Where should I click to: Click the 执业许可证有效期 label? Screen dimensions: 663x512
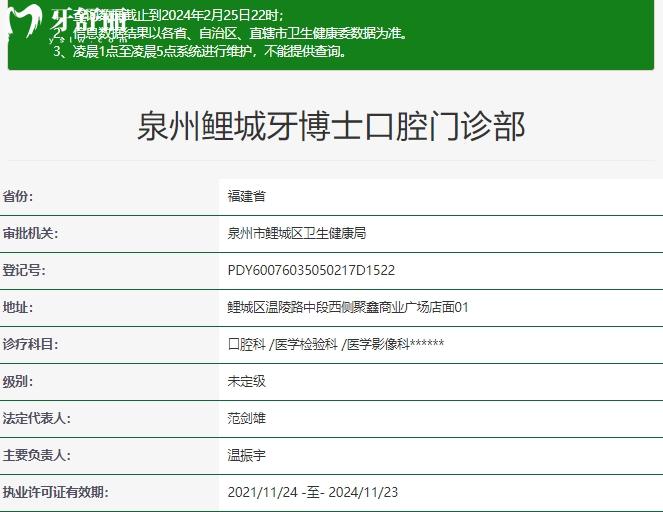coord(56,492)
